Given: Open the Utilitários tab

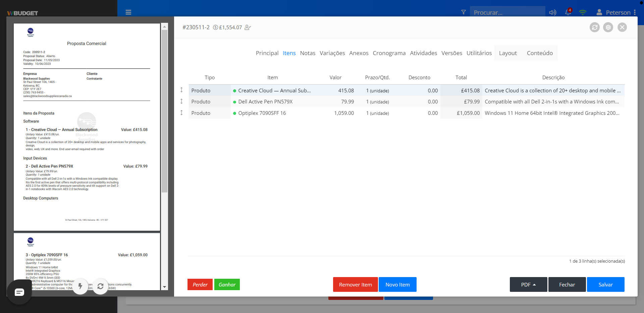Looking at the screenshot, I should [479, 53].
